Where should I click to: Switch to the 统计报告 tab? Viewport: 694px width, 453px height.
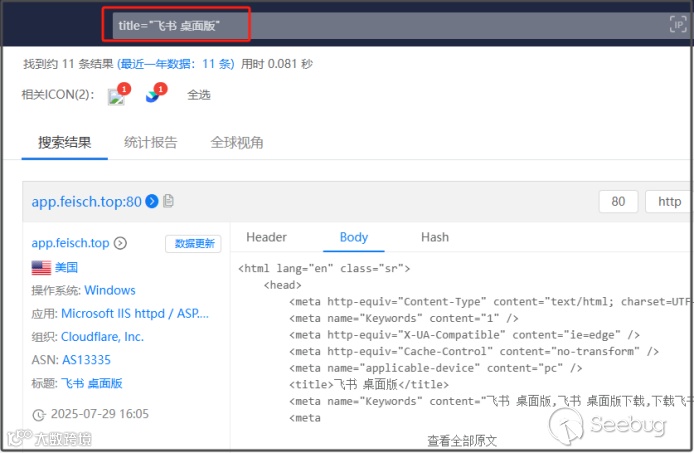[x=150, y=143]
